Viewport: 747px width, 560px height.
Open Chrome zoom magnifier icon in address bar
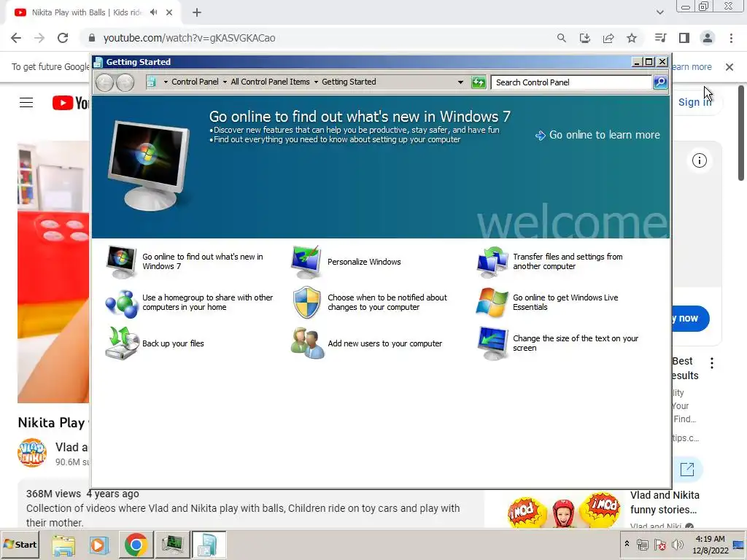click(562, 38)
